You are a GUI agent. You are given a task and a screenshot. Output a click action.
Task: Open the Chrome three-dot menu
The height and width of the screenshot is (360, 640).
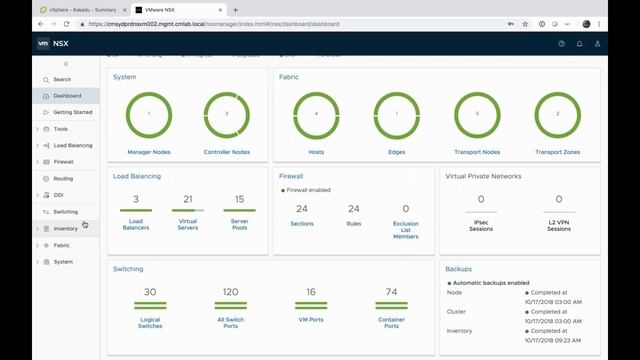pos(599,24)
